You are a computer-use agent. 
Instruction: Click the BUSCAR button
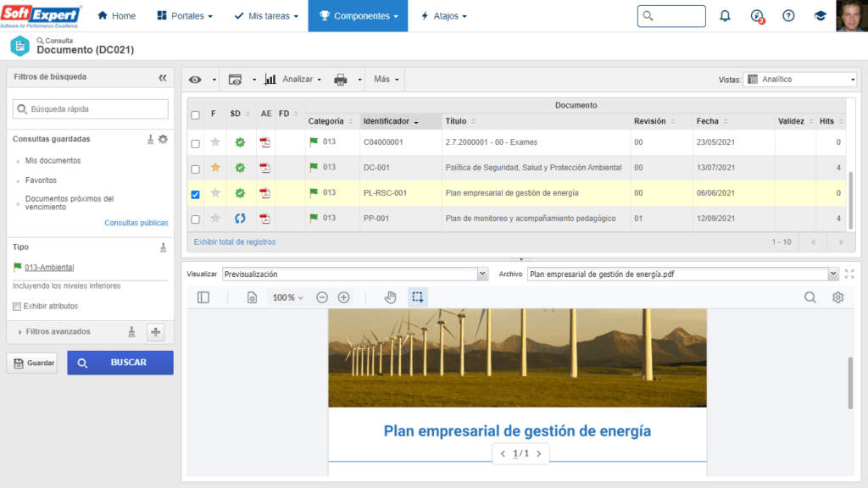point(120,363)
